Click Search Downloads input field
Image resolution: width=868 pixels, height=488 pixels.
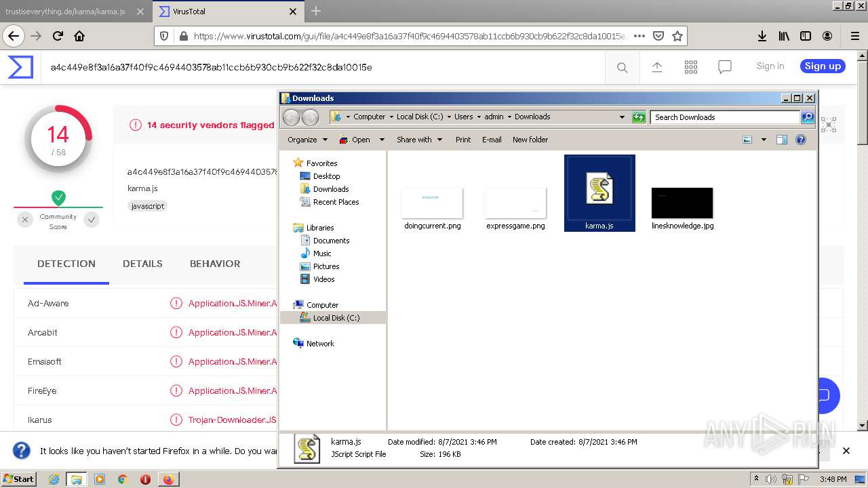[725, 117]
